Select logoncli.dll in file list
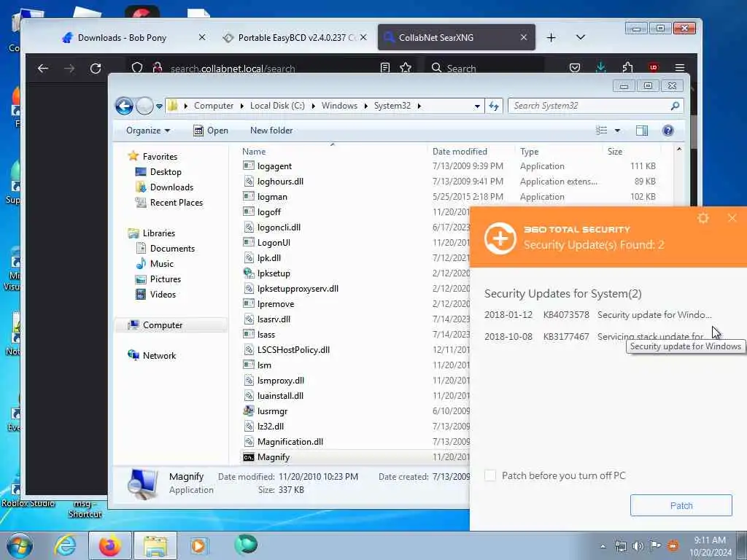The width and height of the screenshot is (747, 560). [x=279, y=227]
